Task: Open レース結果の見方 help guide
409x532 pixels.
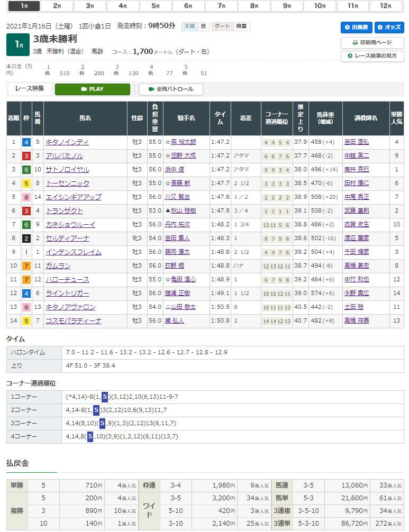Action: (x=372, y=56)
